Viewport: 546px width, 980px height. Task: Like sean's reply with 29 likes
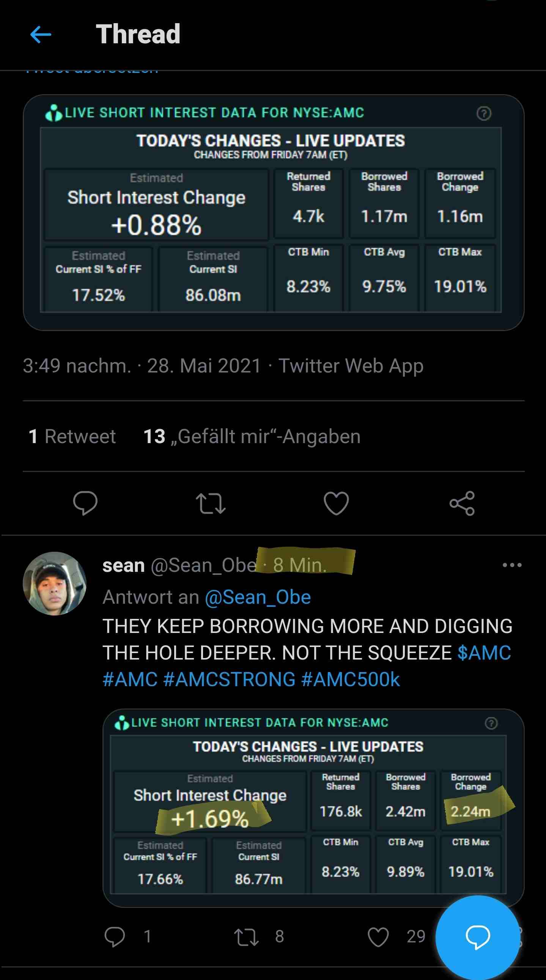point(378,936)
